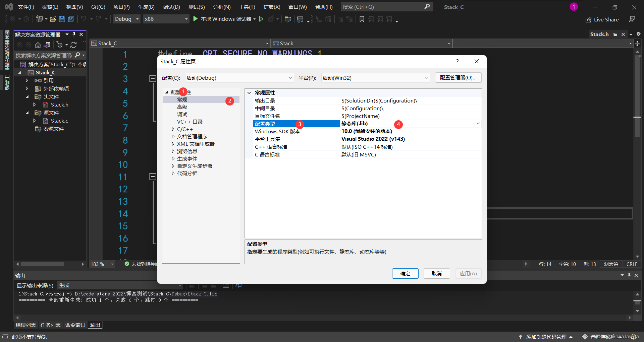The width and height of the screenshot is (644, 342).
Task: Open the 文件(F) menu
Action: 26,7
